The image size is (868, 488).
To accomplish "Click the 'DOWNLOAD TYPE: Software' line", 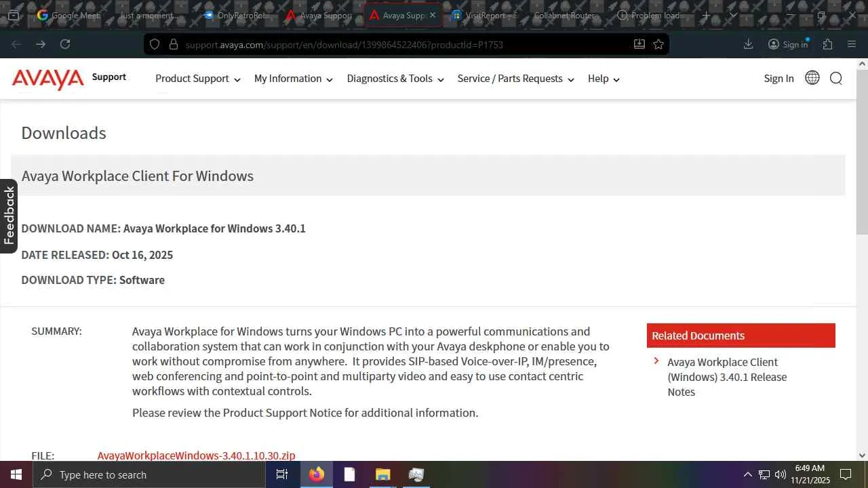I will pos(93,280).
